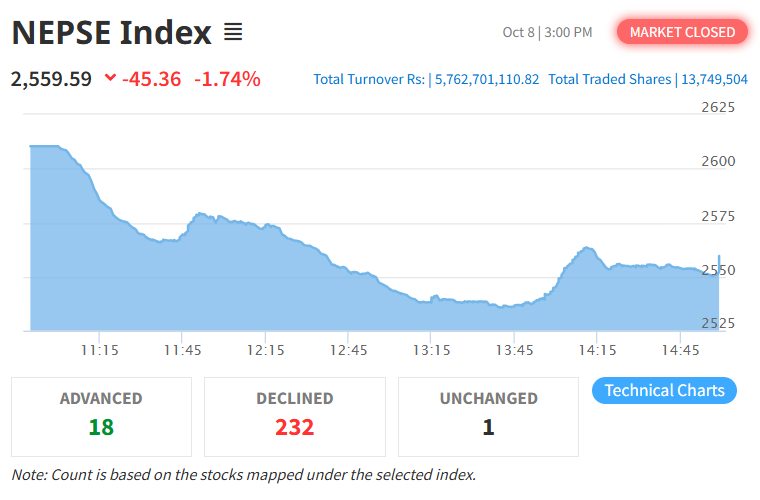This screenshot has width=760, height=500.
Task: Click the red down arrow indicator
Action: tap(109, 78)
